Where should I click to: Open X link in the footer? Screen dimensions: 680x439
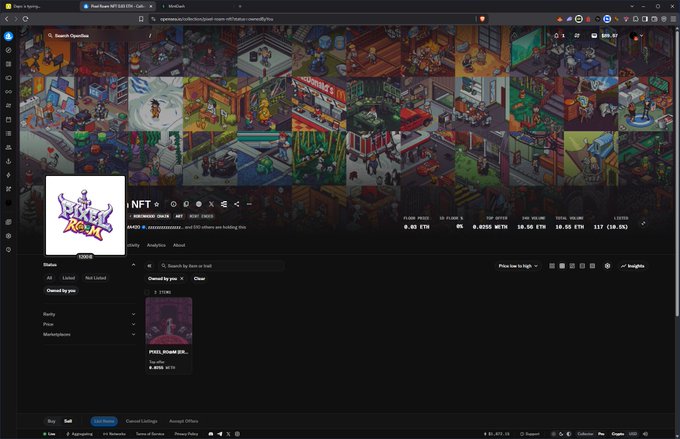click(229, 434)
